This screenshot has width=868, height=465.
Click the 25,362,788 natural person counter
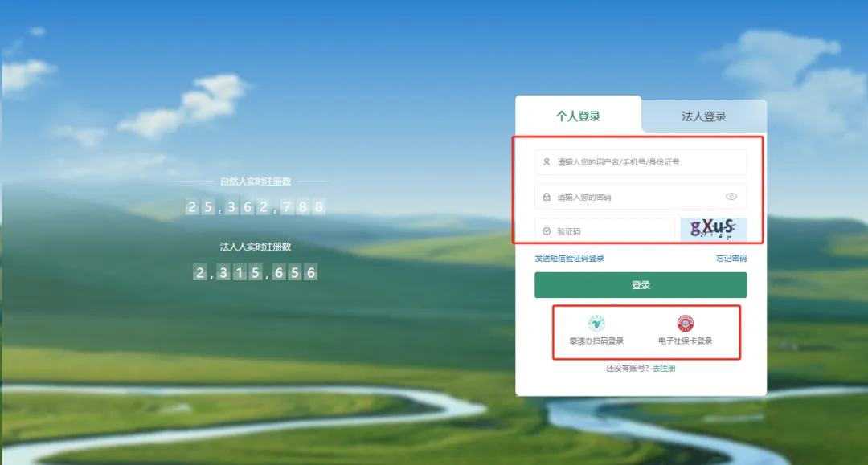256,206
